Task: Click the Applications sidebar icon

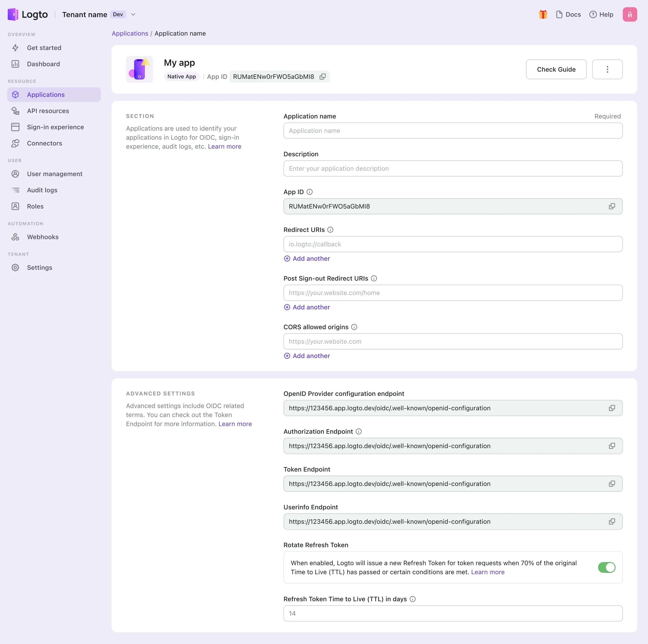Action: pyautogui.click(x=16, y=94)
